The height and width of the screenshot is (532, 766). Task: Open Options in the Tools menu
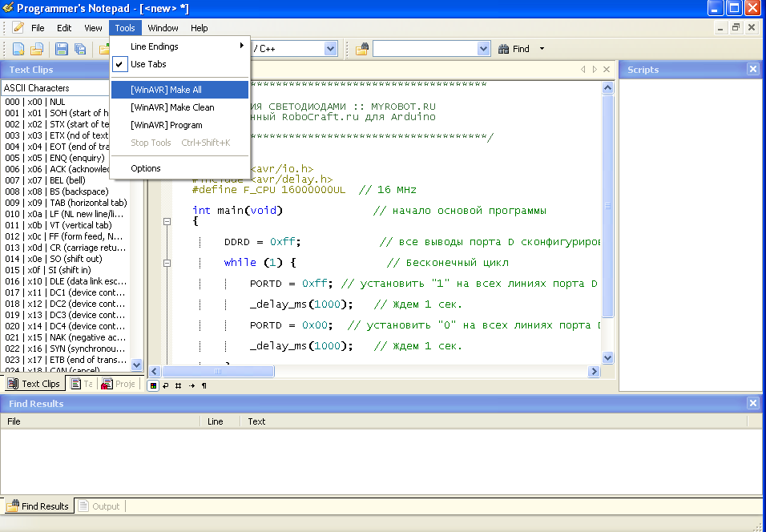pyautogui.click(x=146, y=168)
